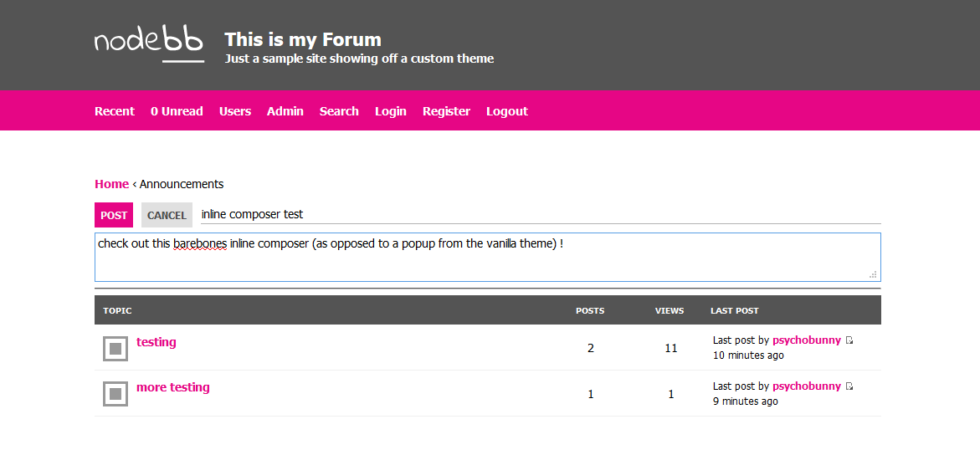Click into the post body text area
Viewport: 980px width, 455px height.
[485, 258]
